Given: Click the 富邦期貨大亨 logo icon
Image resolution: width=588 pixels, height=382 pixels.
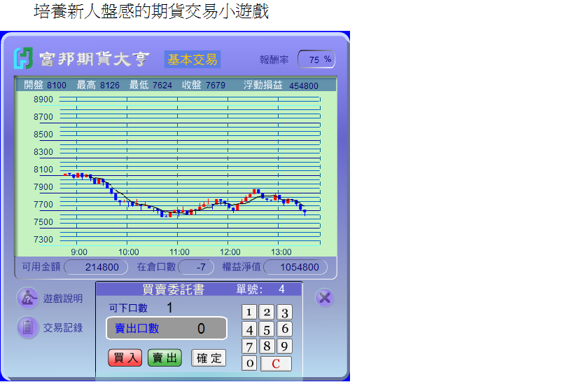Looking at the screenshot, I should click(23, 58).
